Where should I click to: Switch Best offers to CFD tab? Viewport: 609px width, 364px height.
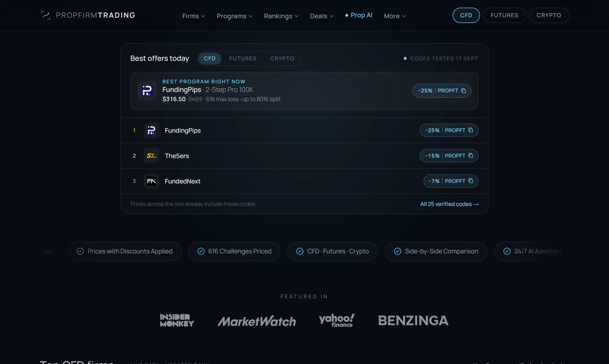pos(210,59)
